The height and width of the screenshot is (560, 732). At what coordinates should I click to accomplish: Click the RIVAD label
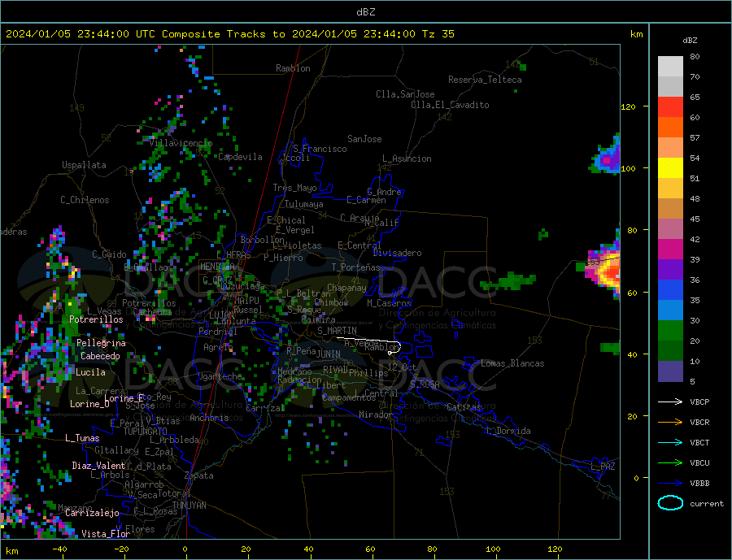click(336, 370)
